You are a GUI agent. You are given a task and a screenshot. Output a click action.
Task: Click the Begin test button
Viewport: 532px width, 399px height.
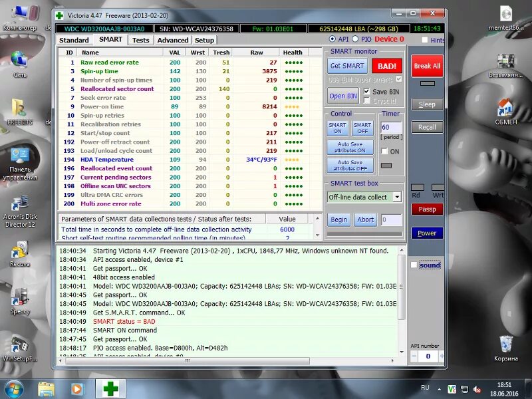pos(338,220)
